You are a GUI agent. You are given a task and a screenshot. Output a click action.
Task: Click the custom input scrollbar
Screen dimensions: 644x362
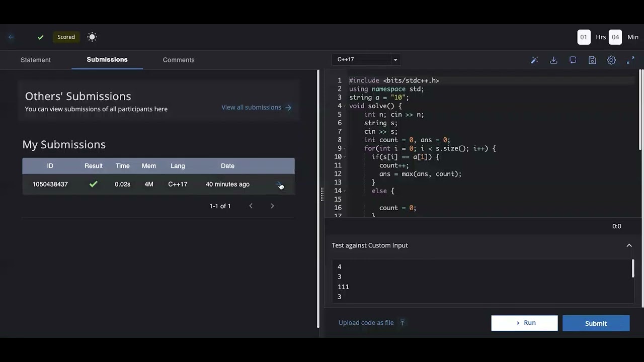[x=632, y=268]
